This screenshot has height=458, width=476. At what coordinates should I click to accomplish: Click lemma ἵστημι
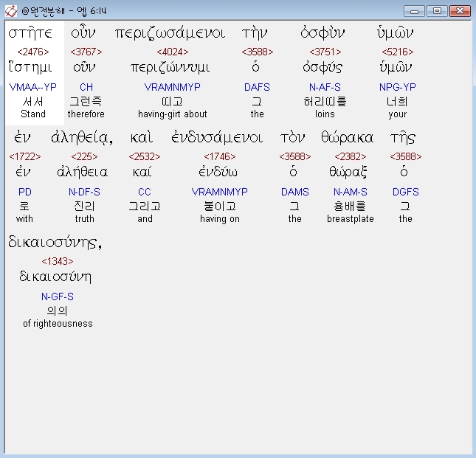(30, 67)
